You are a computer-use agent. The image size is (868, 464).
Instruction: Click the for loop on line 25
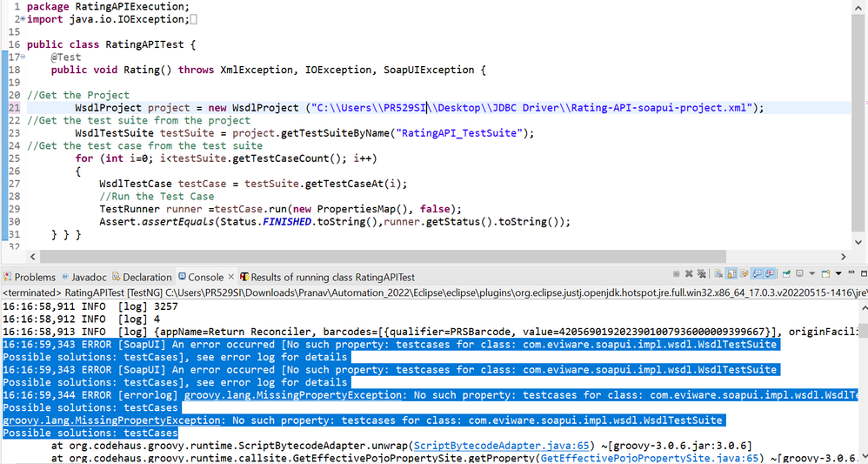pyautogui.click(x=226, y=158)
